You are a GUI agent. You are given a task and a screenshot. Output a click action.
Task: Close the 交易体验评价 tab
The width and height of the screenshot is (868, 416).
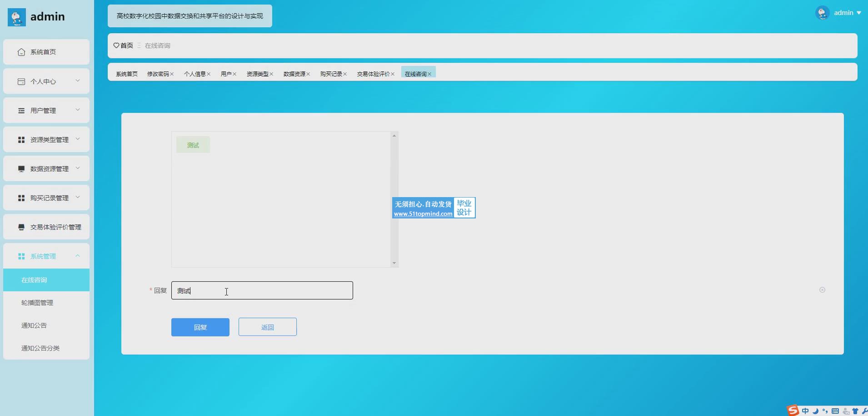[393, 74]
